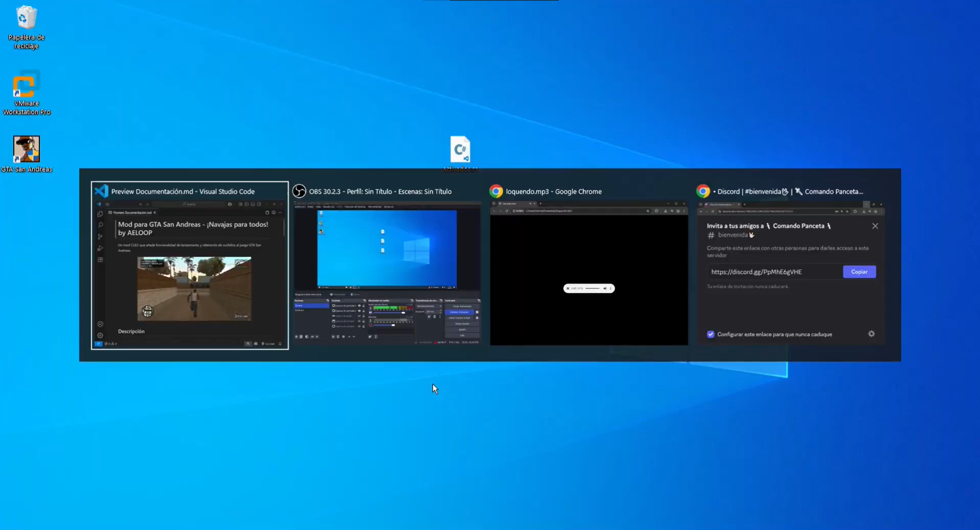Select the VMware Workstation Pro shortcut
Image resolution: width=980 pixels, height=530 pixels.
27,93
